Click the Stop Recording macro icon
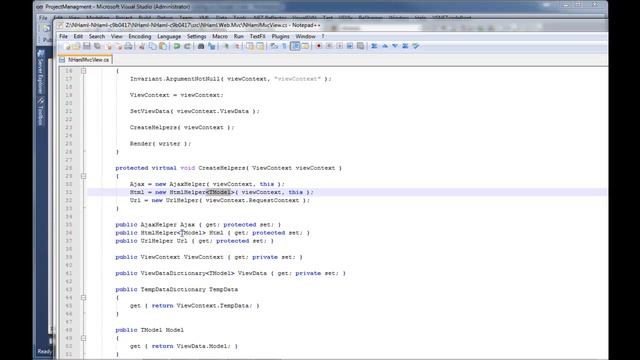 (x=329, y=46)
